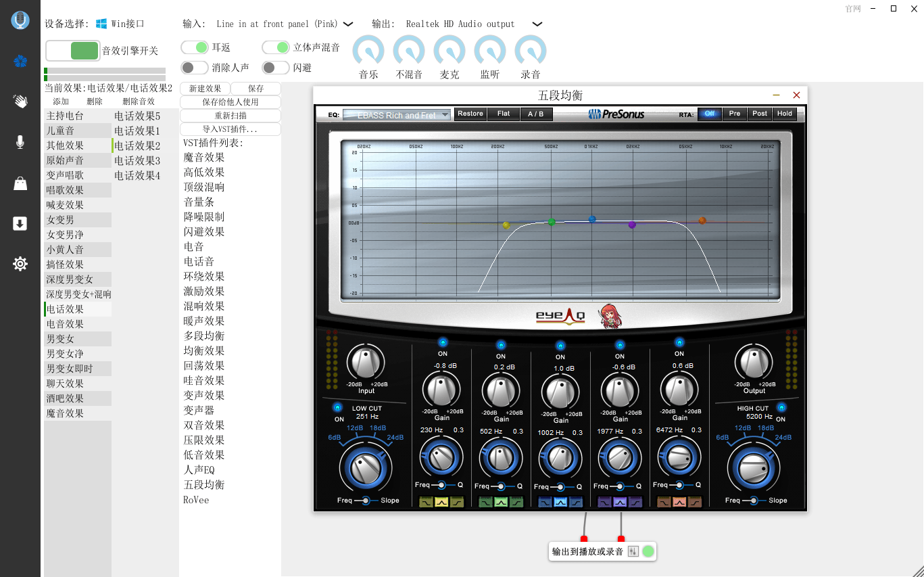Click the 麦克 volume knob

(449, 51)
